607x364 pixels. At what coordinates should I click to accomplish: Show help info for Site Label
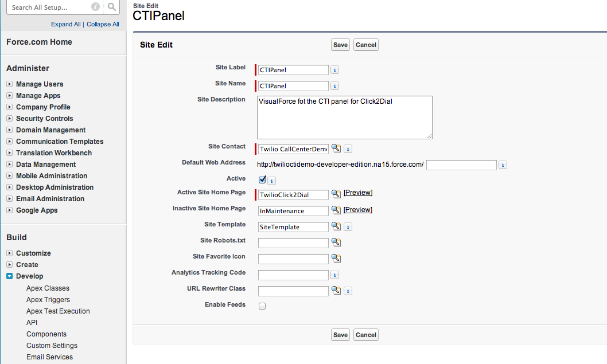pyautogui.click(x=334, y=69)
